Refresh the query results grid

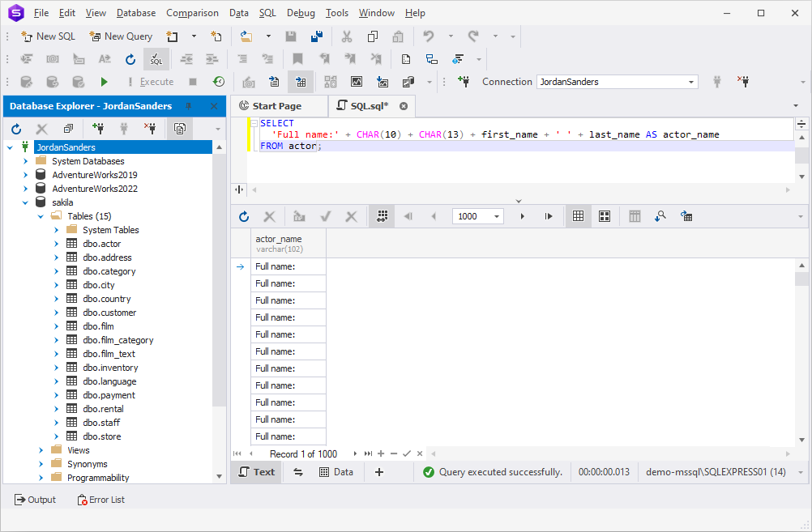[x=244, y=216]
